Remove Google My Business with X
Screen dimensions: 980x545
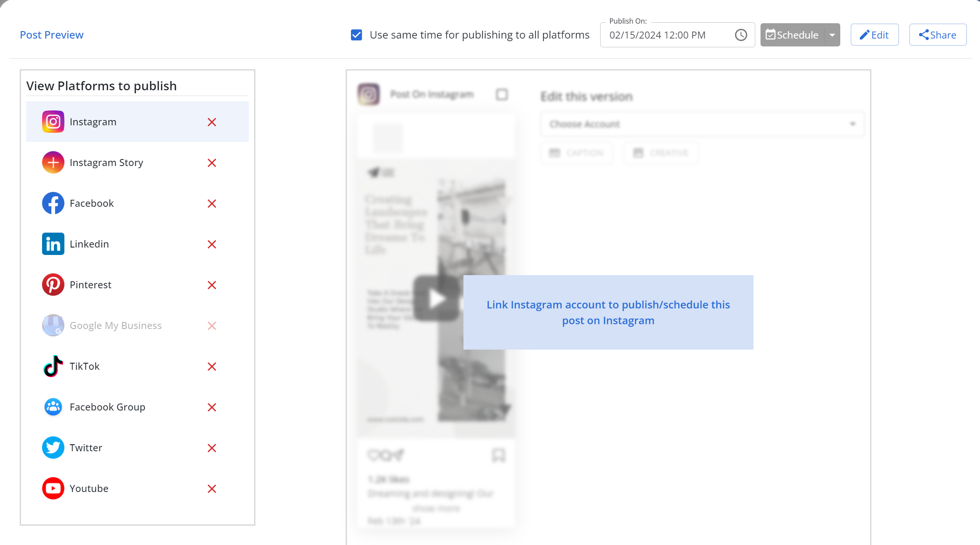click(x=212, y=326)
